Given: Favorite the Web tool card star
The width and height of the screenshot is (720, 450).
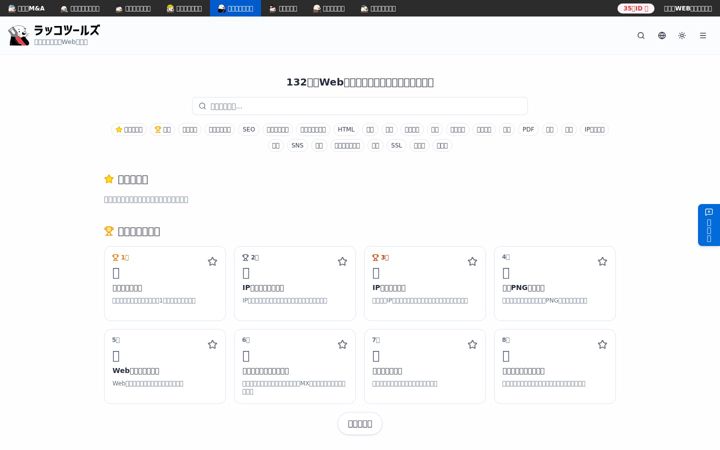Looking at the screenshot, I should click(212, 344).
